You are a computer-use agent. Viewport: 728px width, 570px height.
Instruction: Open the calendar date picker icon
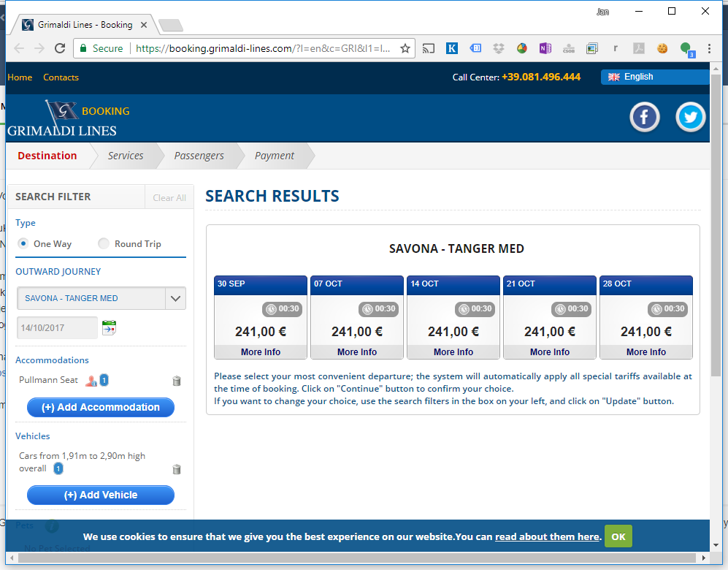click(x=109, y=327)
